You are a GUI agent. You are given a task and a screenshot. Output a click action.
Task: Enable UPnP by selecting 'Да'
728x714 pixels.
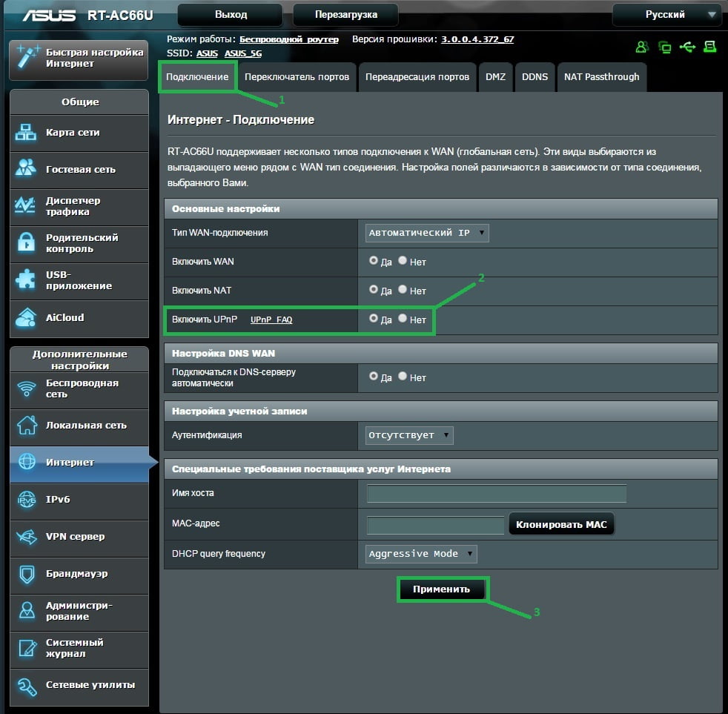tap(374, 318)
